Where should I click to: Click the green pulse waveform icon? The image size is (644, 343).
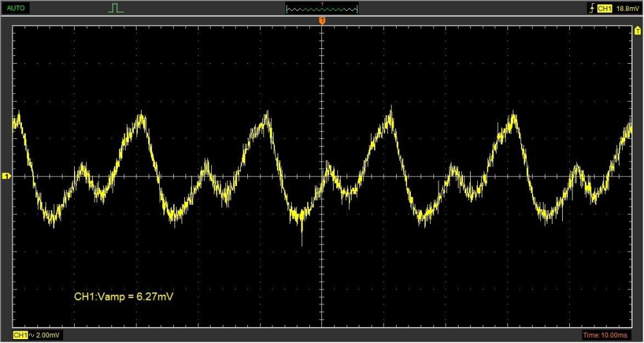116,8
